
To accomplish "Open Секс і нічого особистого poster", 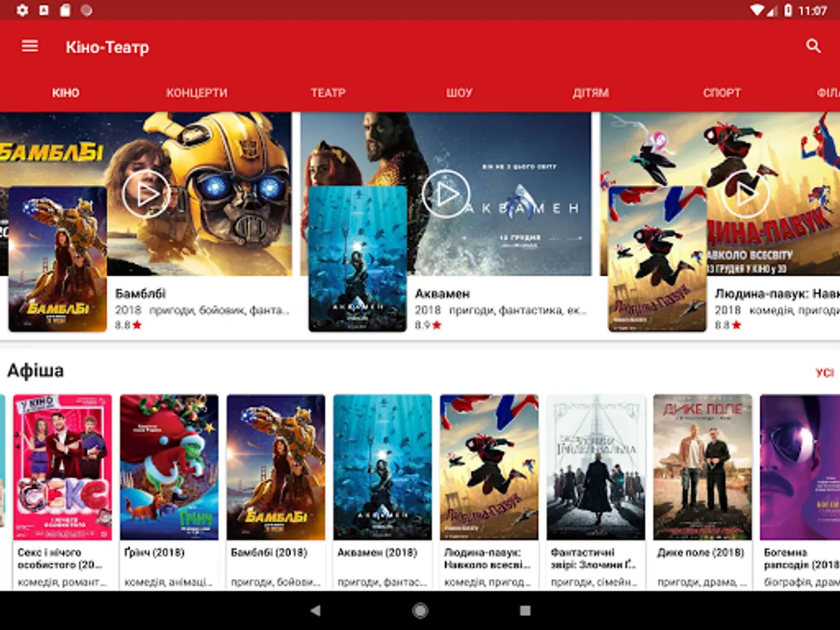I will pyautogui.click(x=62, y=467).
